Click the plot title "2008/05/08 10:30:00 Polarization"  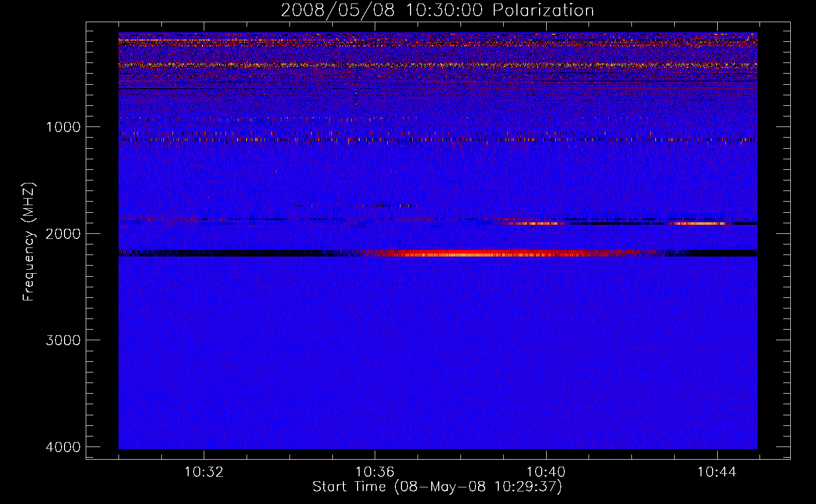[437, 10]
